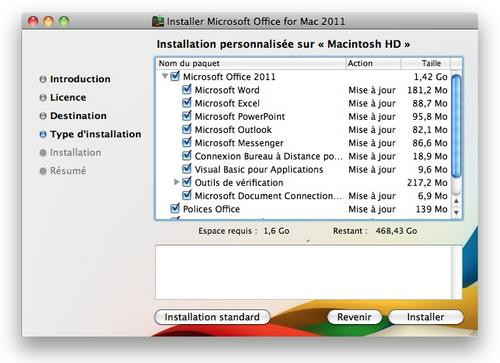This screenshot has width=500, height=363.
Task: Click the 217,2 Mo size value
Action: pos(427,183)
